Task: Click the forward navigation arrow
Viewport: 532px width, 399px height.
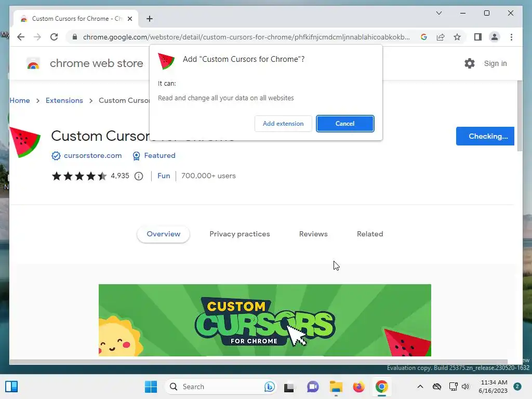Action: tap(37, 37)
